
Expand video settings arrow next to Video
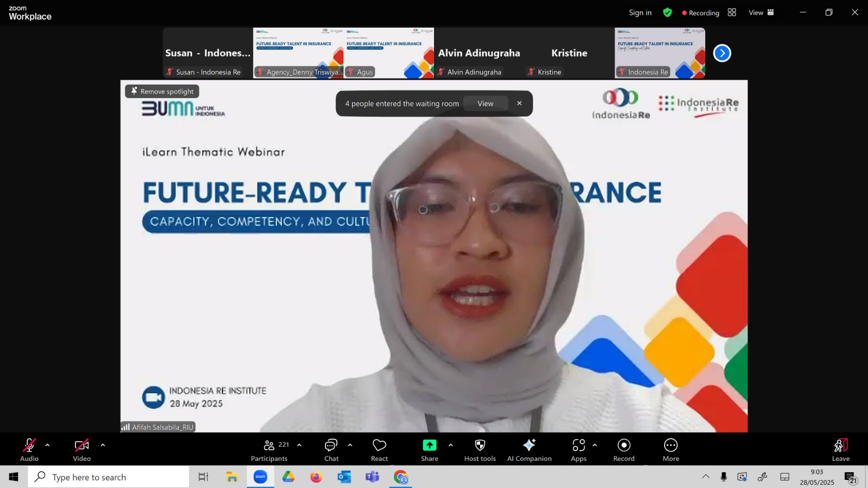[103, 445]
